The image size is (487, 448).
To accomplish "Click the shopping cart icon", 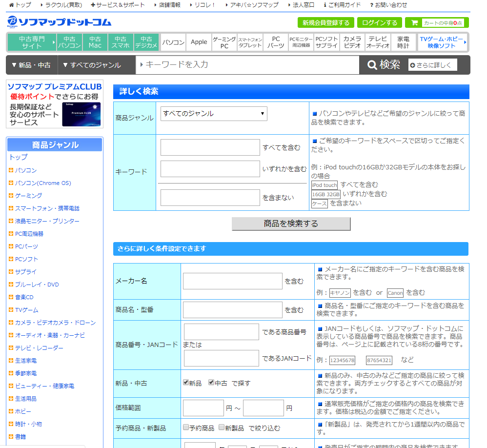I will (x=414, y=23).
